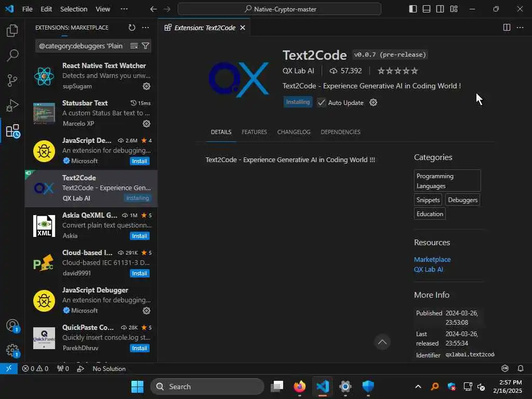Open Text2Code manage gear settings
The image size is (532, 399).
pyautogui.click(x=373, y=102)
